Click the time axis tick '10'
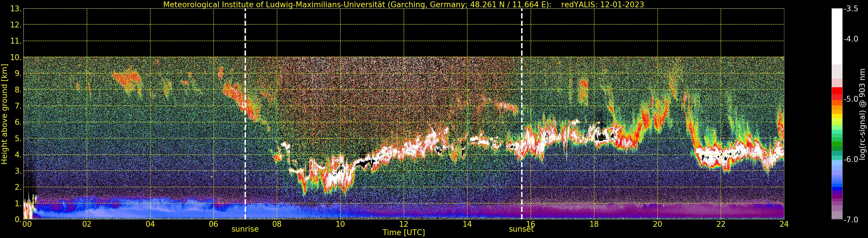868x238 pixels. tap(340, 224)
